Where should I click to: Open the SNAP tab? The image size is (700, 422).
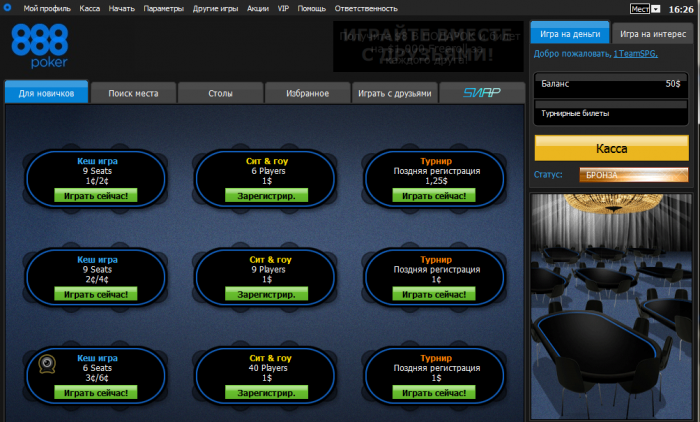coord(482,93)
